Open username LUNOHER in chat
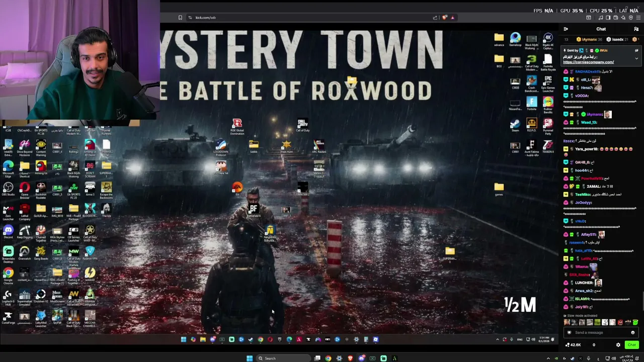Viewport: 644px width, 362px height. tap(584, 283)
